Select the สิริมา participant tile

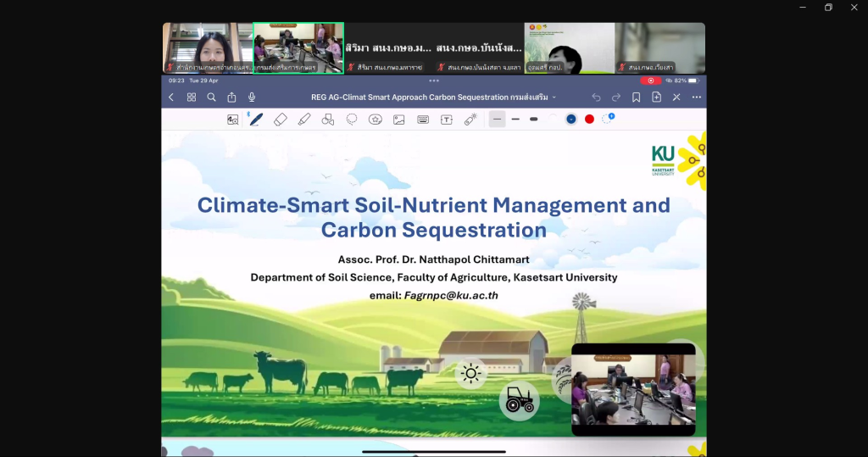[388, 48]
